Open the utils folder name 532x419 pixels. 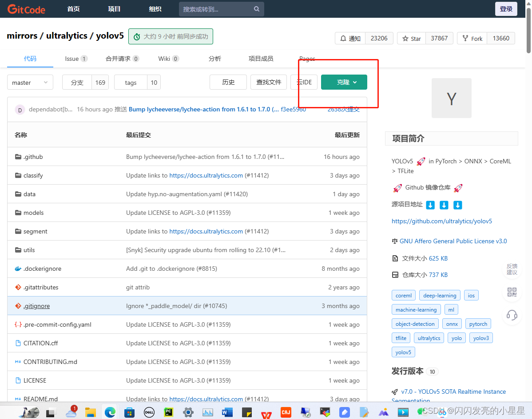[29, 250]
